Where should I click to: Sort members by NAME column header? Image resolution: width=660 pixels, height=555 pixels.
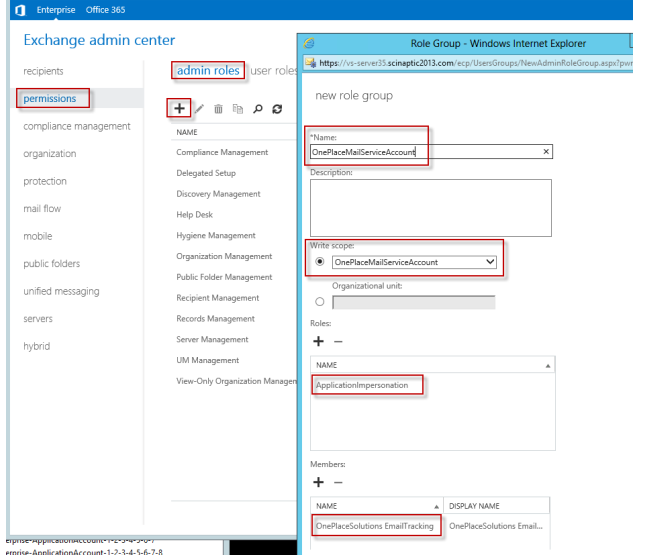[375, 506]
